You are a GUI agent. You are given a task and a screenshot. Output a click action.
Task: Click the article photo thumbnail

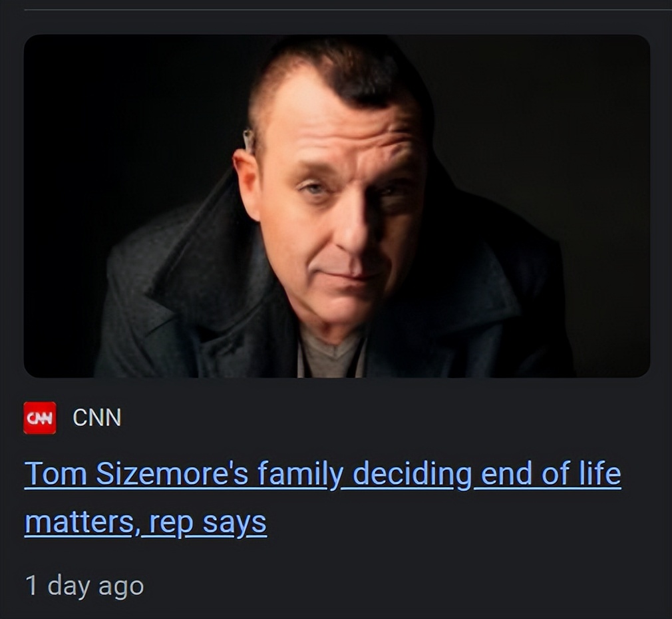[337, 206]
